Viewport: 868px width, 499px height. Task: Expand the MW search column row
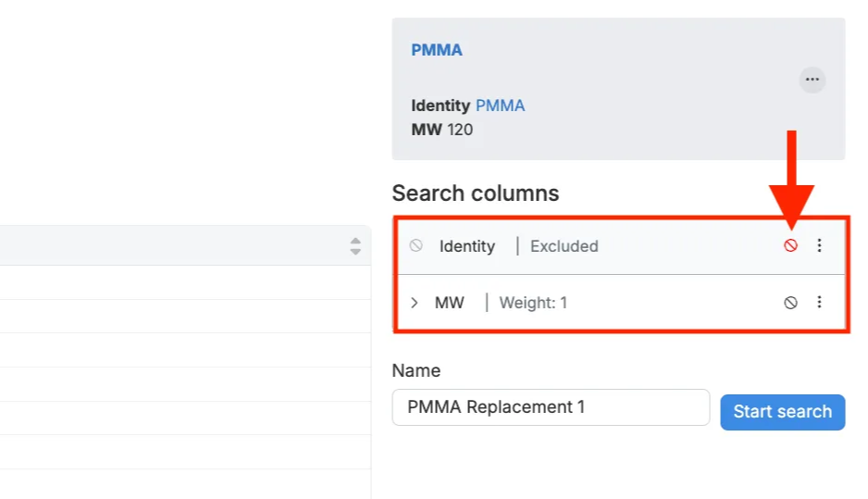tap(415, 303)
